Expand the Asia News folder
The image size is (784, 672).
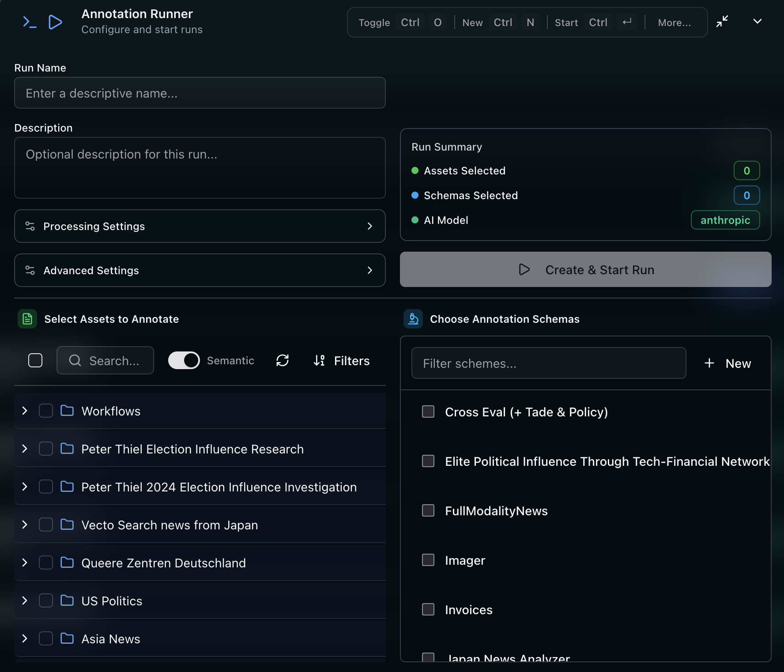point(24,638)
